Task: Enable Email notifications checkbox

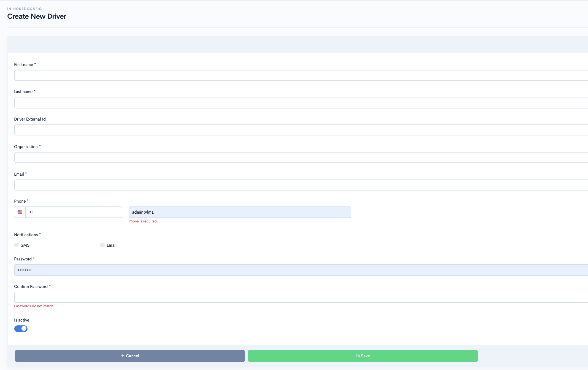Action: (102, 245)
